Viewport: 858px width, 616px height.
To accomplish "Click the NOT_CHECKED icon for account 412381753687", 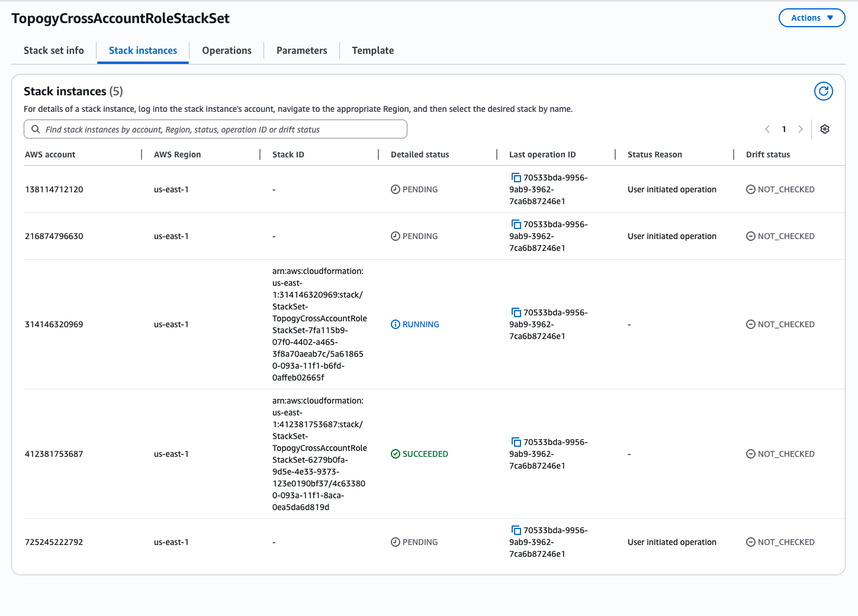I will click(751, 454).
